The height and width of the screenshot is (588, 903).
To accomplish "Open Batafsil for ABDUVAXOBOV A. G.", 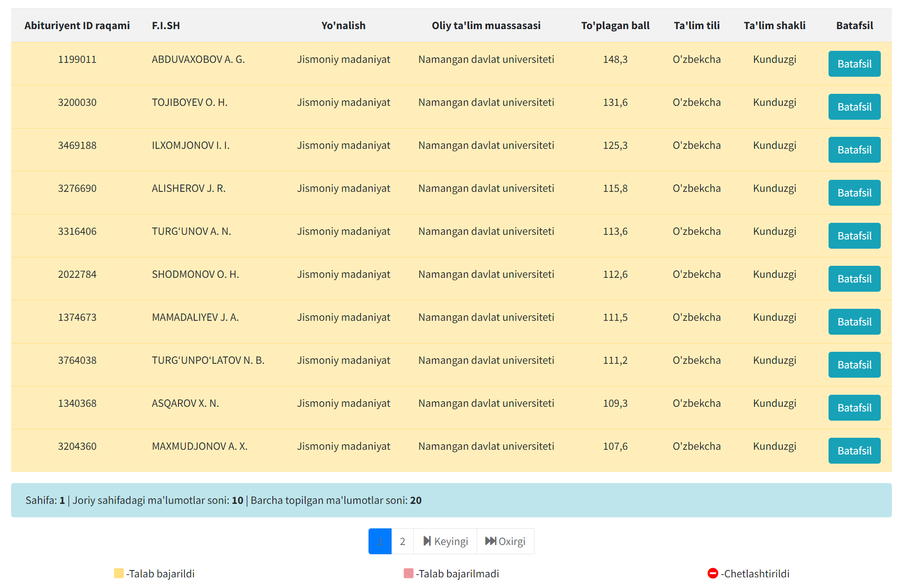I will (x=854, y=64).
